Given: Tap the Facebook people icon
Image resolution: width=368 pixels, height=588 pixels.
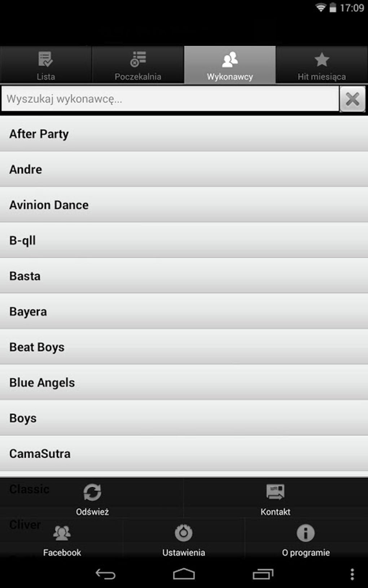Looking at the screenshot, I should pyautogui.click(x=61, y=533).
